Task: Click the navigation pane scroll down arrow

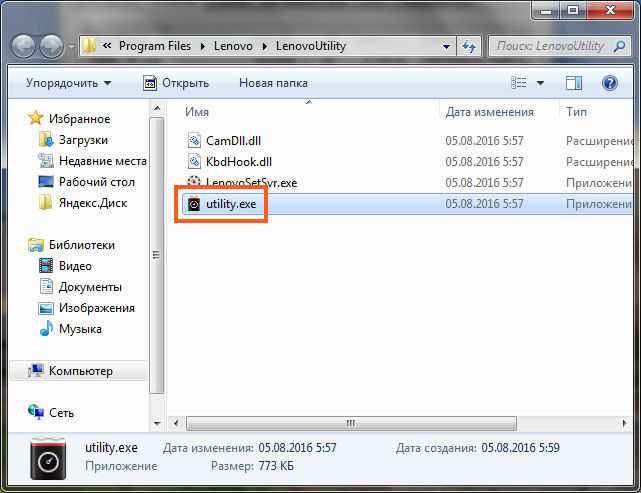Action: [x=157, y=424]
